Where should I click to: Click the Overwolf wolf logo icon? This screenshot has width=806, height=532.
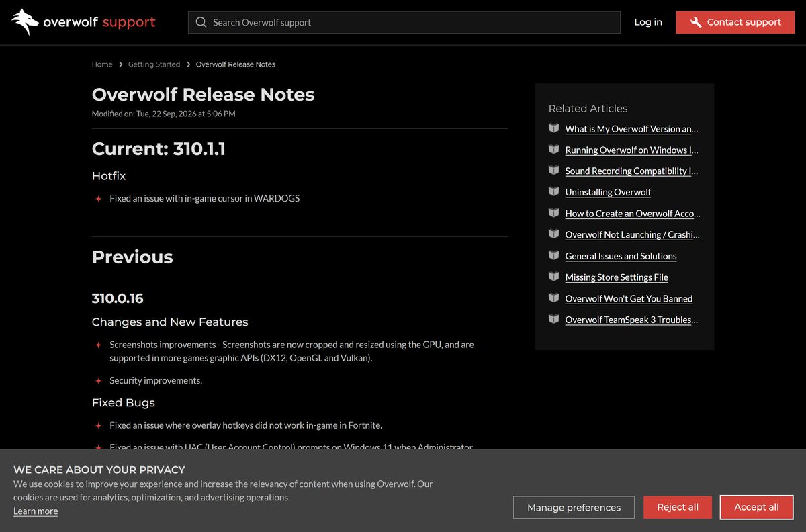[x=25, y=22]
